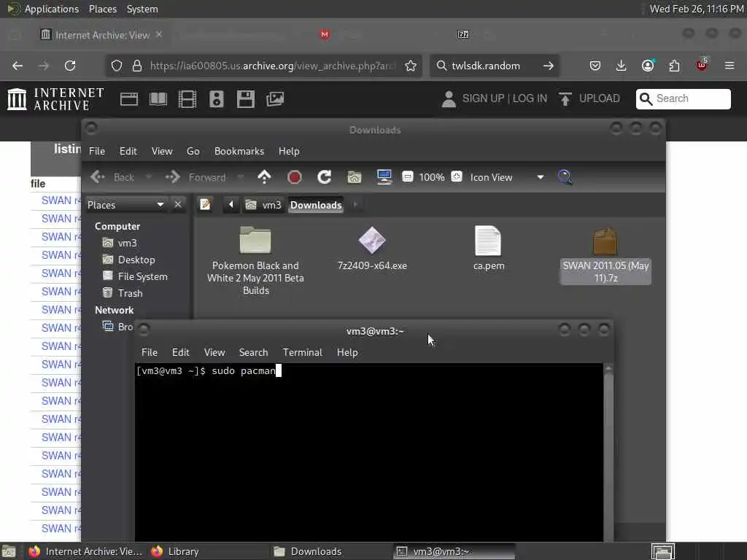
Task: Click SIGN UP link on Internet Archive
Action: tap(483, 98)
